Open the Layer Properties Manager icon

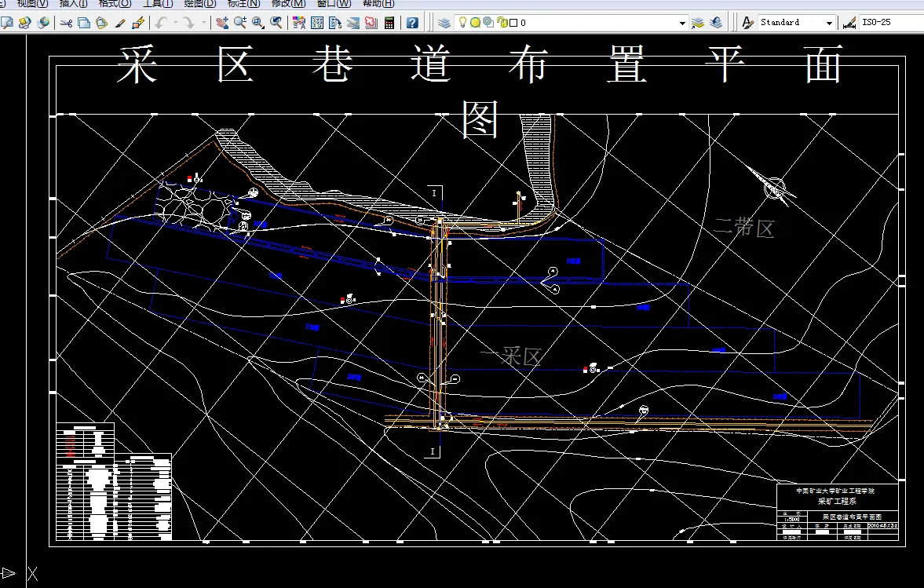click(444, 23)
